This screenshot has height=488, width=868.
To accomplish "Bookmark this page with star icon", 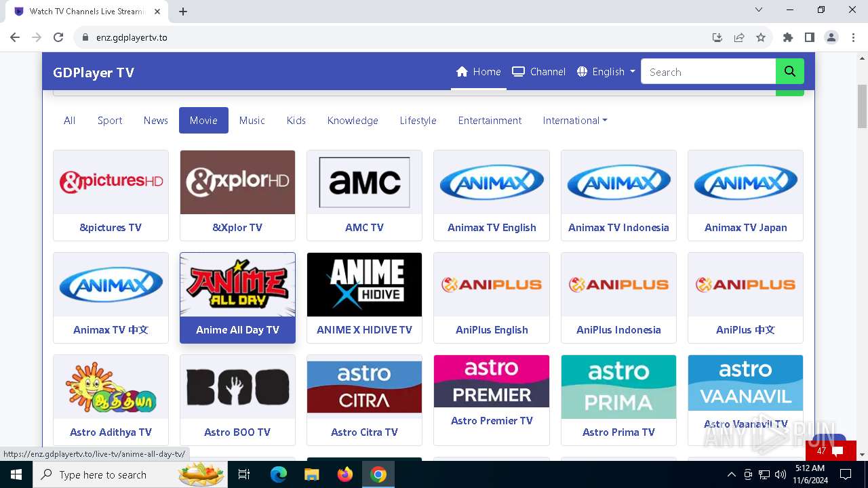I will 761,37.
